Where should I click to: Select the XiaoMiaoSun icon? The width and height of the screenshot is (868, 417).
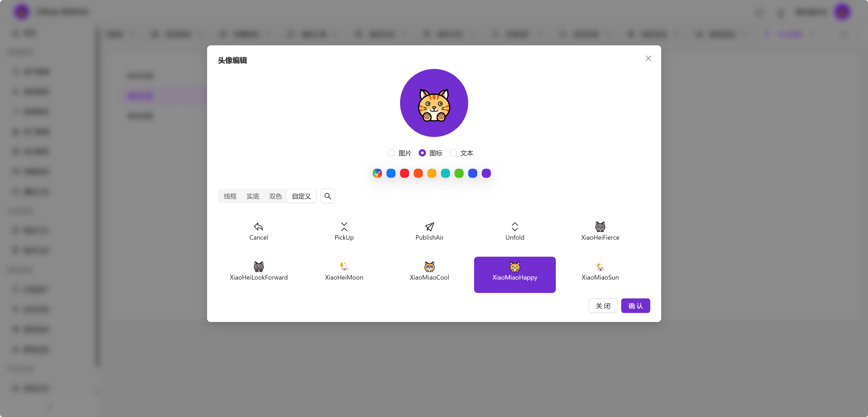coord(600,271)
